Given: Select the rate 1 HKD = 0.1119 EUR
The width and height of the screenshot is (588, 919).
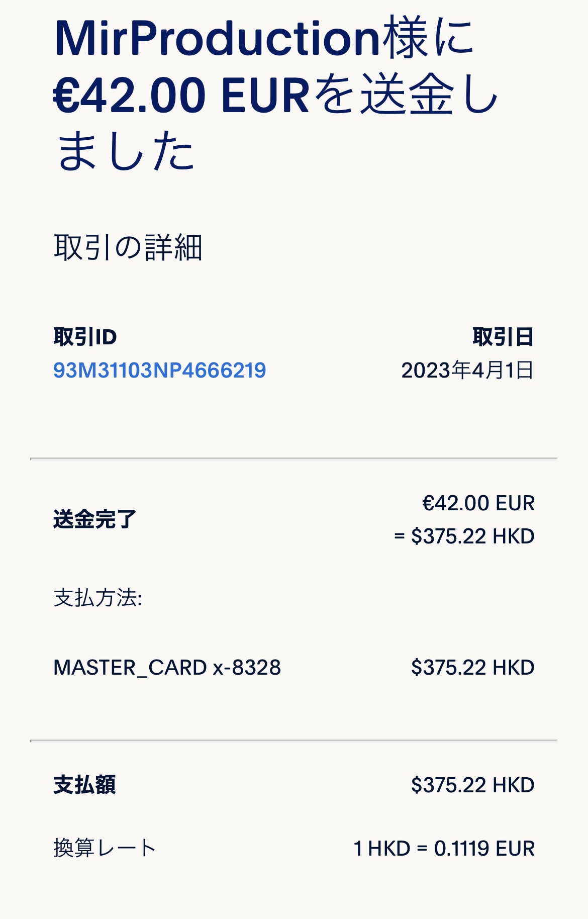Looking at the screenshot, I should click(x=444, y=848).
